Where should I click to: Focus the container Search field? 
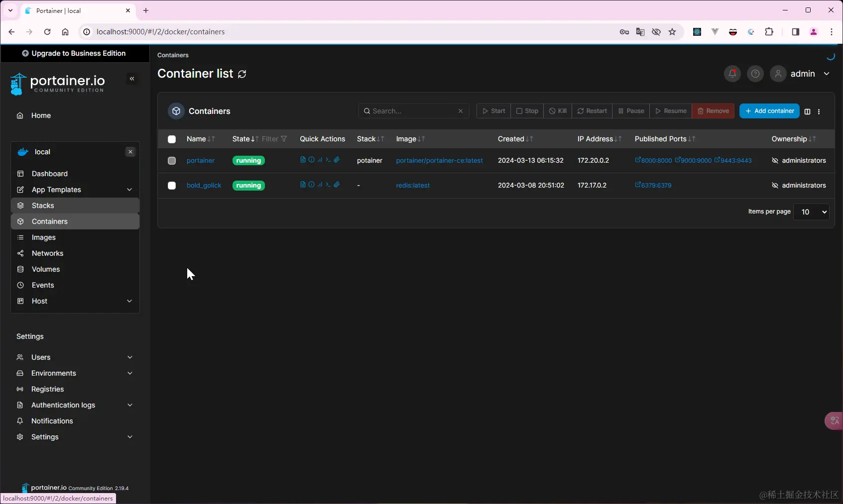click(x=414, y=111)
